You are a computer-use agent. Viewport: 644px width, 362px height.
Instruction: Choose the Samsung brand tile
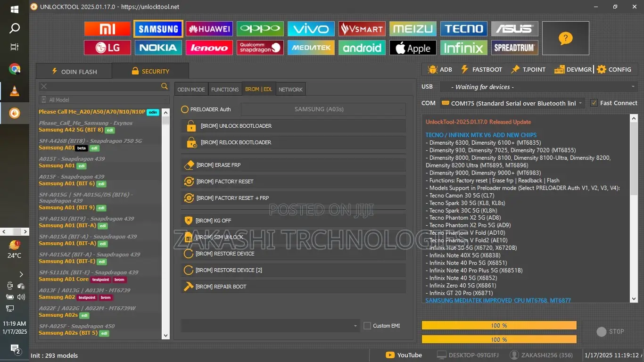coord(158,29)
